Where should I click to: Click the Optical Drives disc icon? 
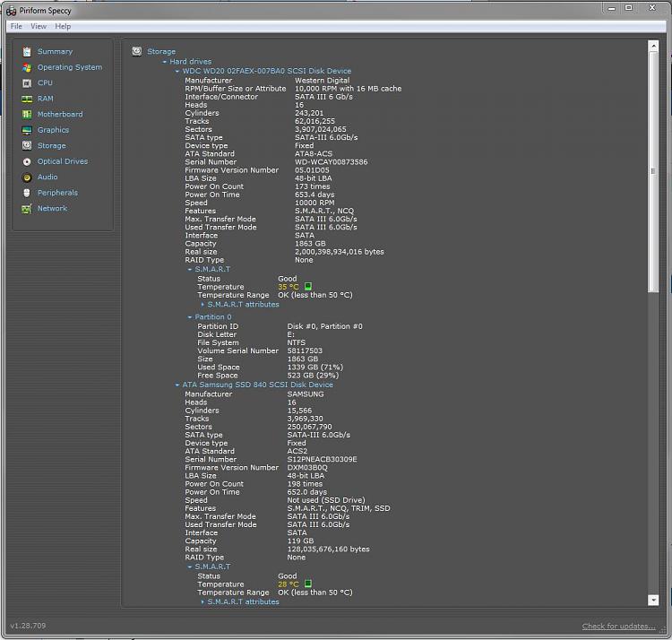pos(27,161)
